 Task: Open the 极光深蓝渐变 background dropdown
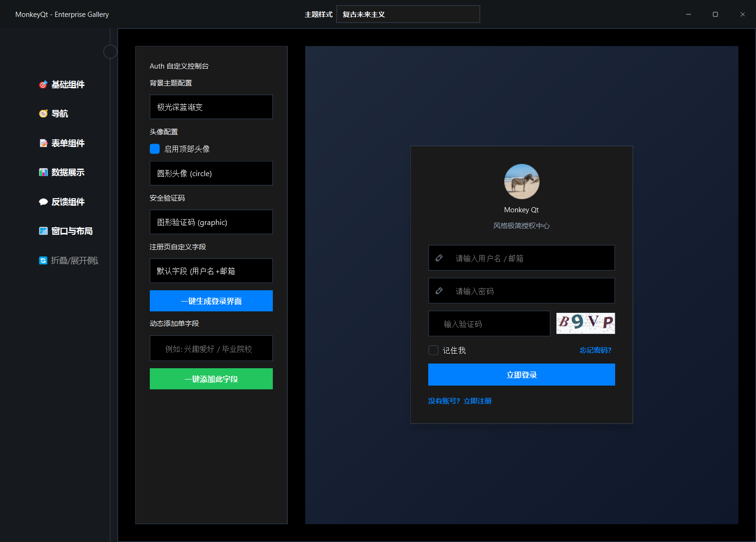(x=211, y=107)
